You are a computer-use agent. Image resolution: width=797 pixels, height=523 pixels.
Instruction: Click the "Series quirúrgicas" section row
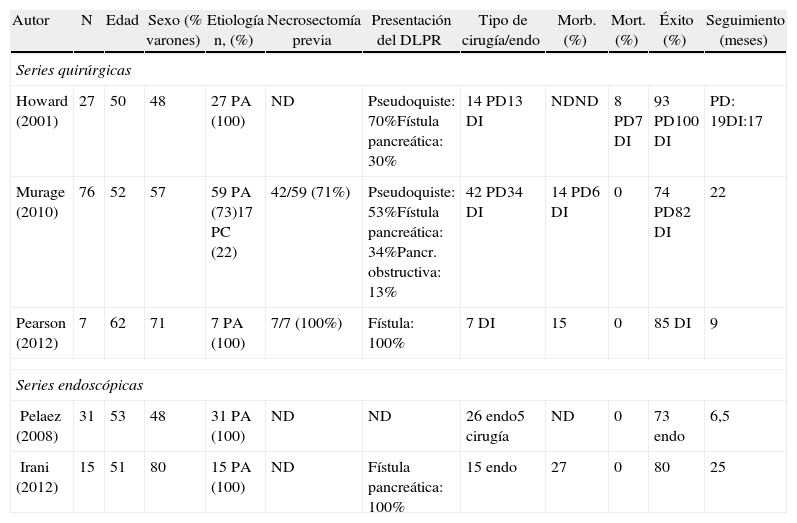pos(74,71)
